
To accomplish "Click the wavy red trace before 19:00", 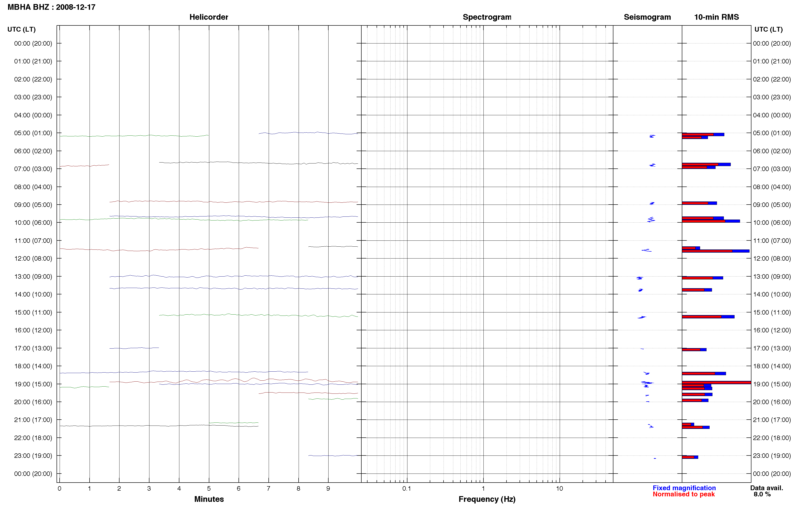I will [233, 381].
